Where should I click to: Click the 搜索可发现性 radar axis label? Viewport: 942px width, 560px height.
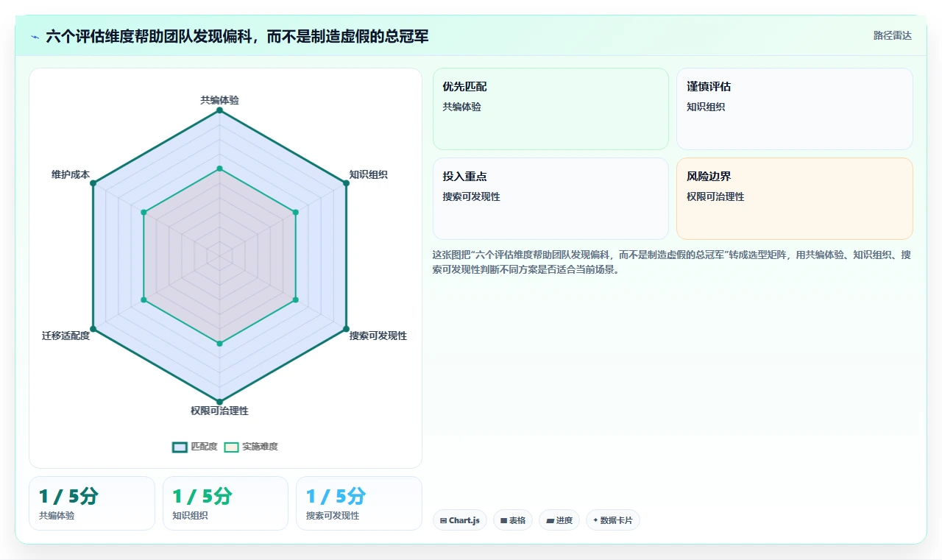click(378, 336)
